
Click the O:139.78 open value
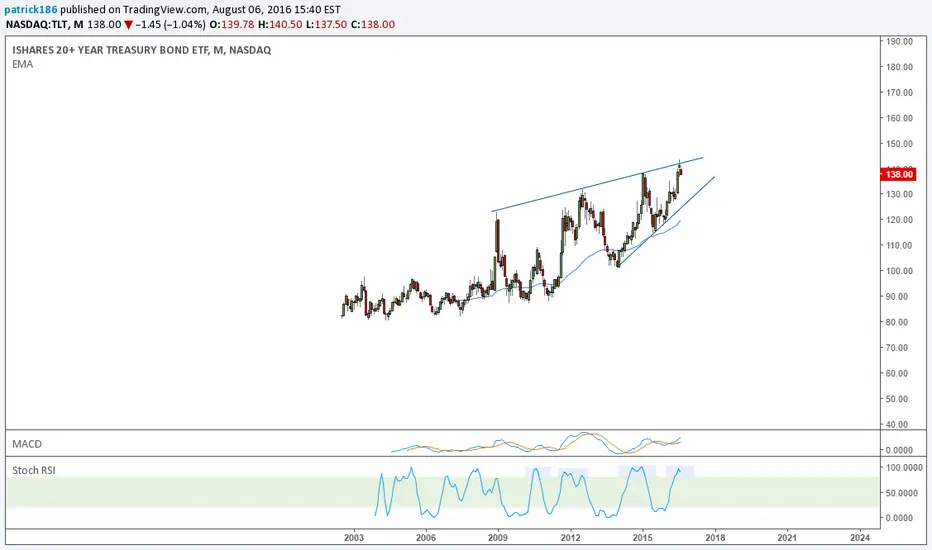pyautogui.click(x=232, y=24)
